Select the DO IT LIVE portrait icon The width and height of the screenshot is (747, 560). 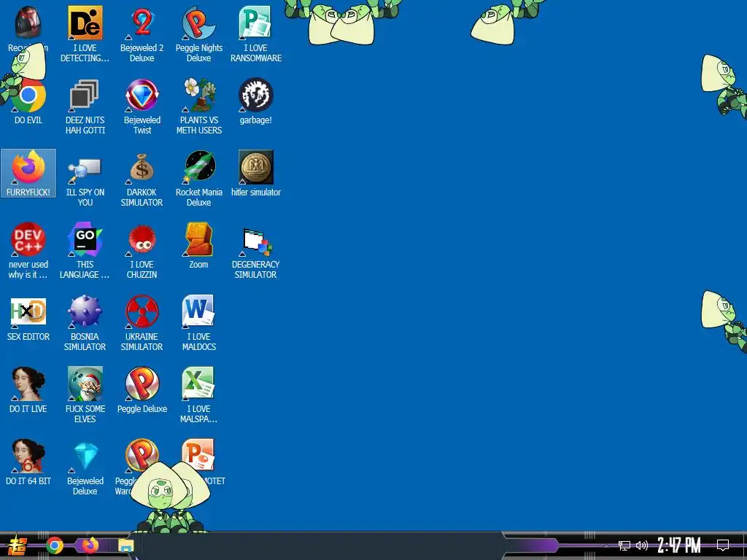[x=28, y=384]
